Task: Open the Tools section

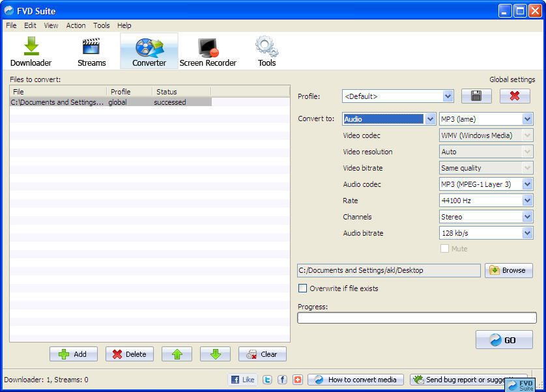Action: click(x=266, y=50)
